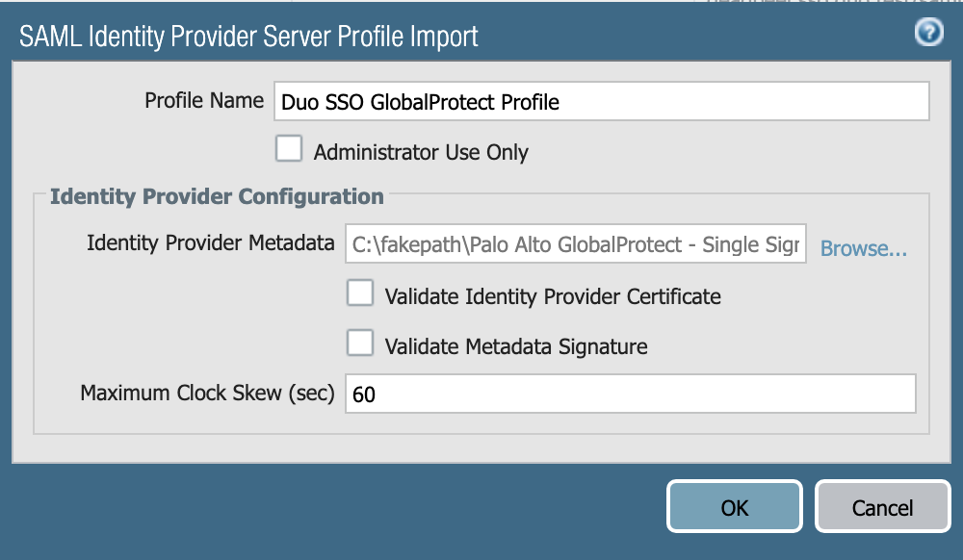Cancel the SAML profile import

click(882, 507)
